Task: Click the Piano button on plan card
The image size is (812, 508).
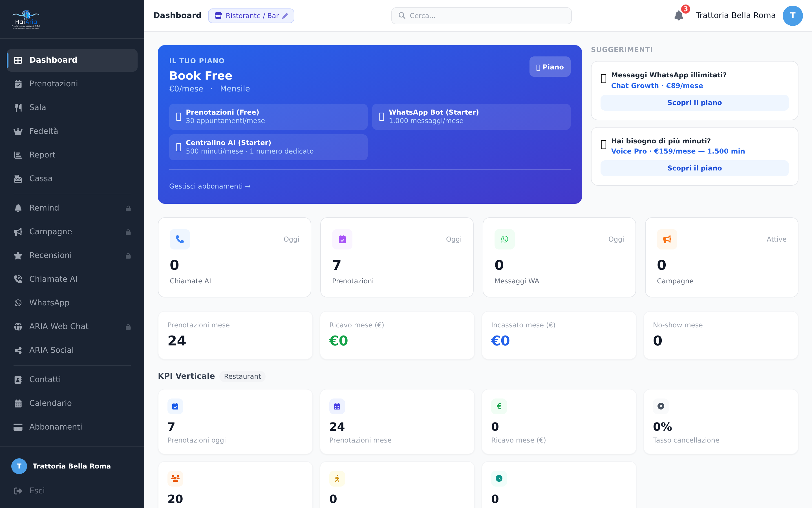Action: coord(550,67)
